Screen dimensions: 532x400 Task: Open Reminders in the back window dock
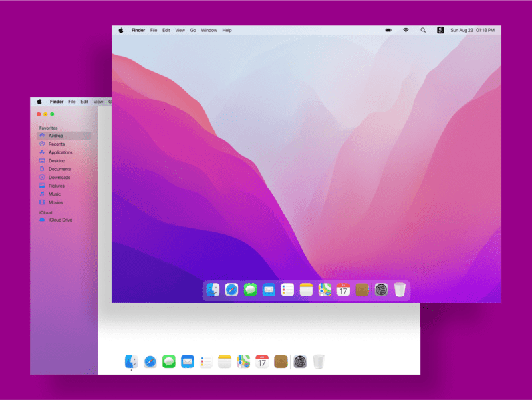206,361
